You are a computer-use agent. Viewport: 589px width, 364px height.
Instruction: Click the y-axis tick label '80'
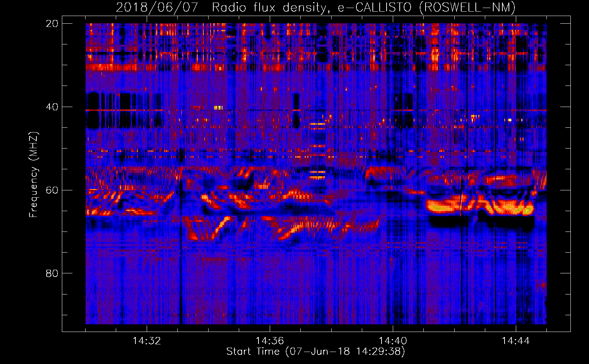[52, 273]
